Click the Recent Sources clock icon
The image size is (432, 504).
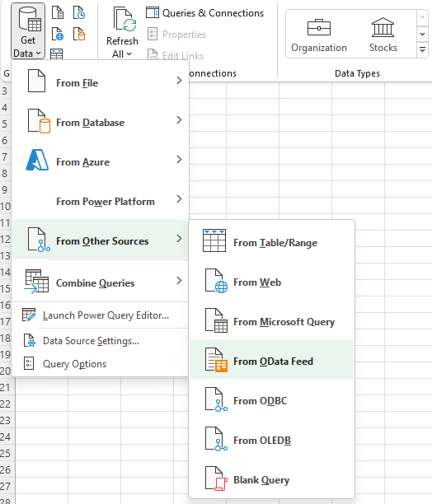(x=79, y=12)
